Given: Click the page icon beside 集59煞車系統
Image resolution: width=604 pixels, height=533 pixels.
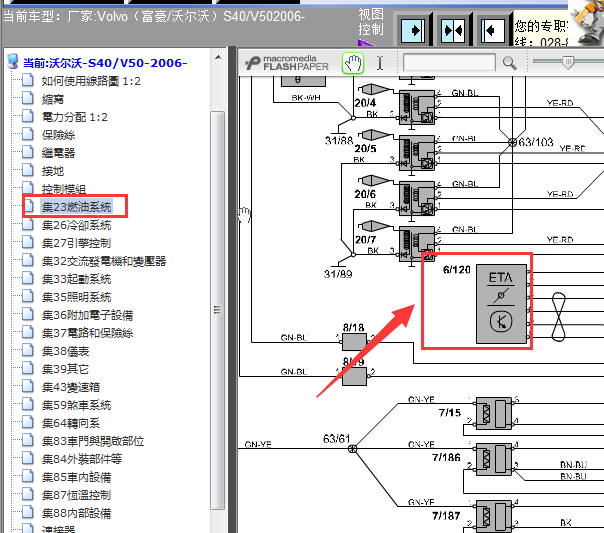Looking at the screenshot, I should click(28, 404).
